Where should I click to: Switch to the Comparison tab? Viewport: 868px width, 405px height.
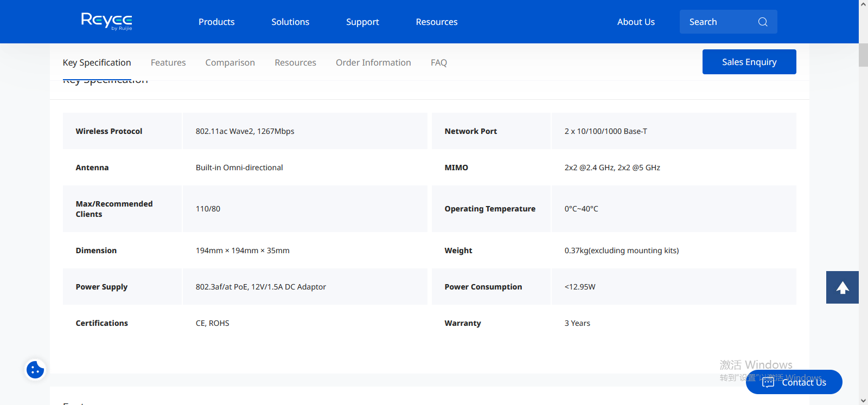230,62
